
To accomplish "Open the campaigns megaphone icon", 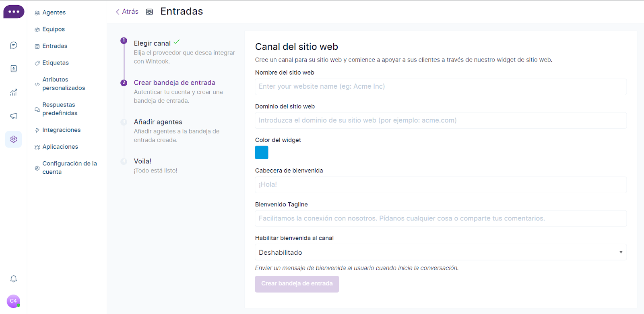I will [13, 116].
